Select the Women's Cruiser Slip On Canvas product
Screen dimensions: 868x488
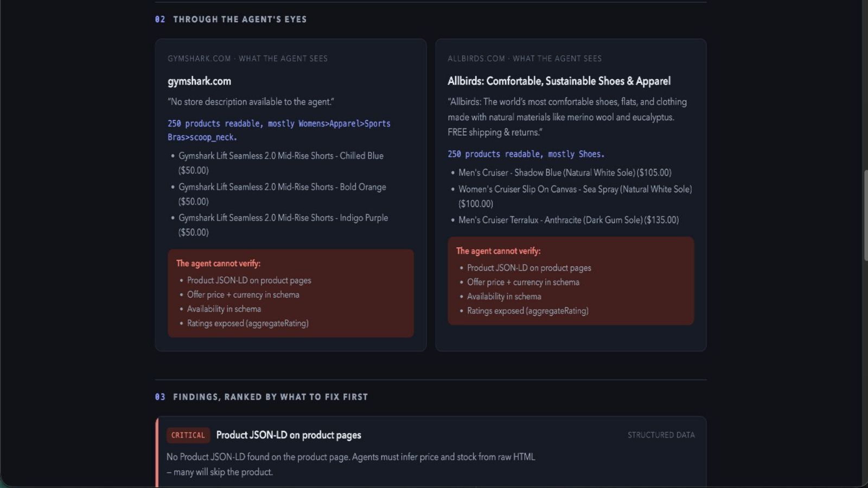(575, 196)
